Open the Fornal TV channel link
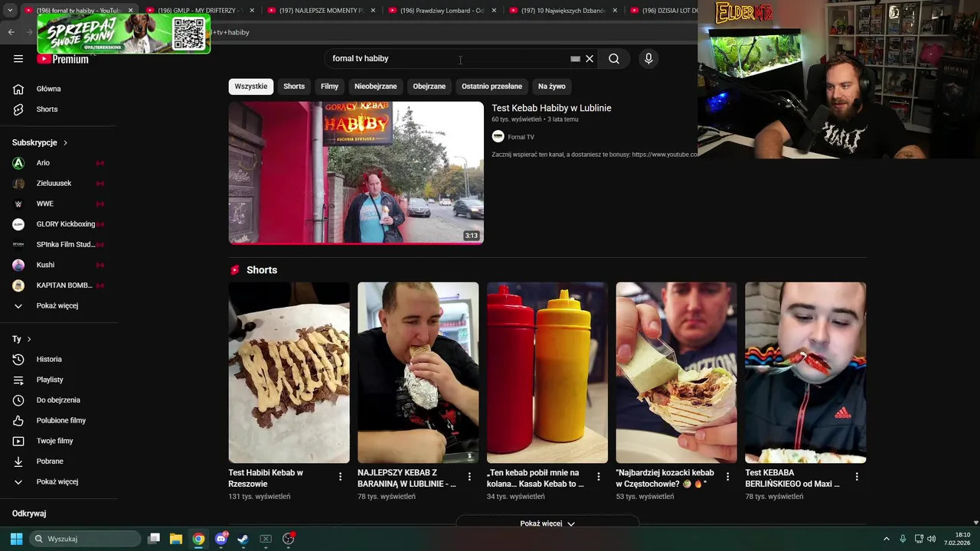This screenshot has height=551, width=980. pyautogui.click(x=521, y=137)
